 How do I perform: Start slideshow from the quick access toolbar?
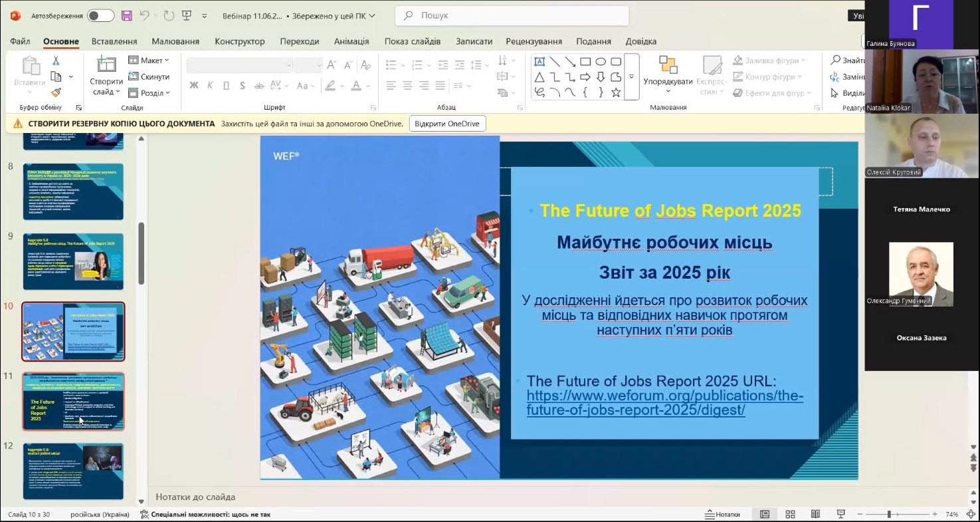pos(187,15)
